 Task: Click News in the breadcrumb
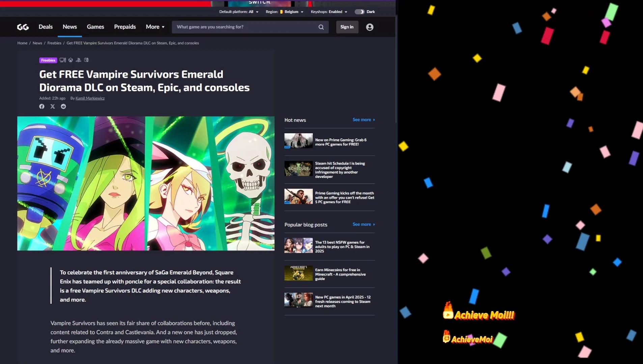[x=37, y=43]
